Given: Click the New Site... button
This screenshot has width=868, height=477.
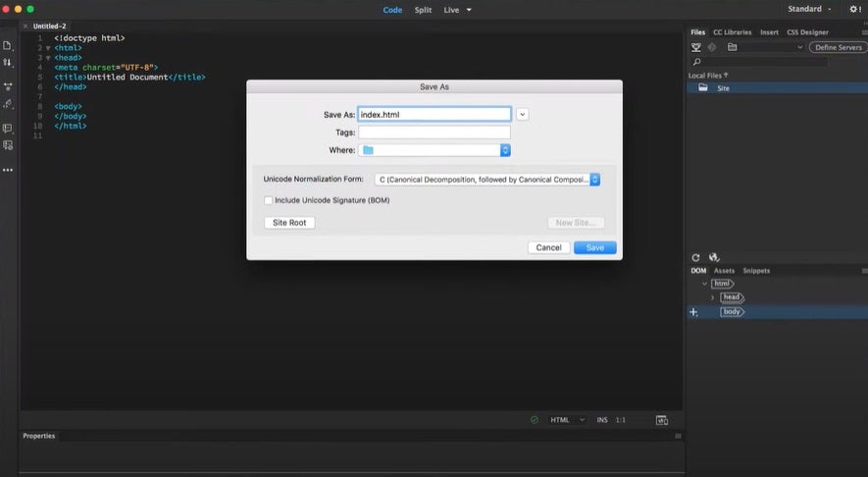Looking at the screenshot, I should (576, 222).
